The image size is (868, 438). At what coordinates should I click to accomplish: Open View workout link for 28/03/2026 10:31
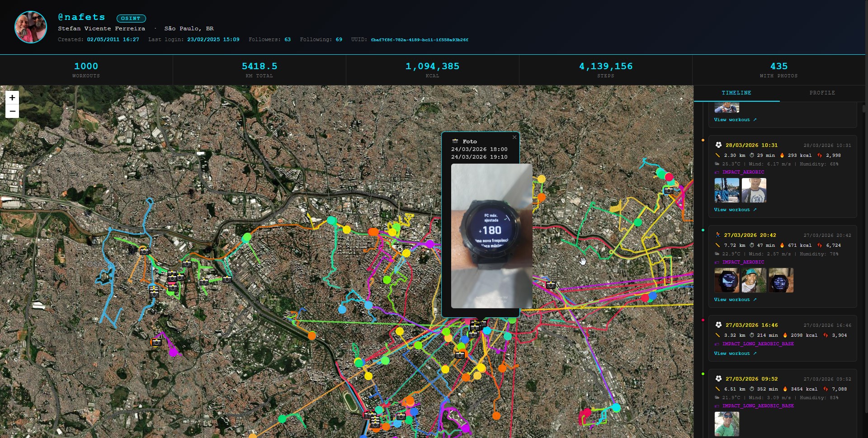(x=735, y=210)
